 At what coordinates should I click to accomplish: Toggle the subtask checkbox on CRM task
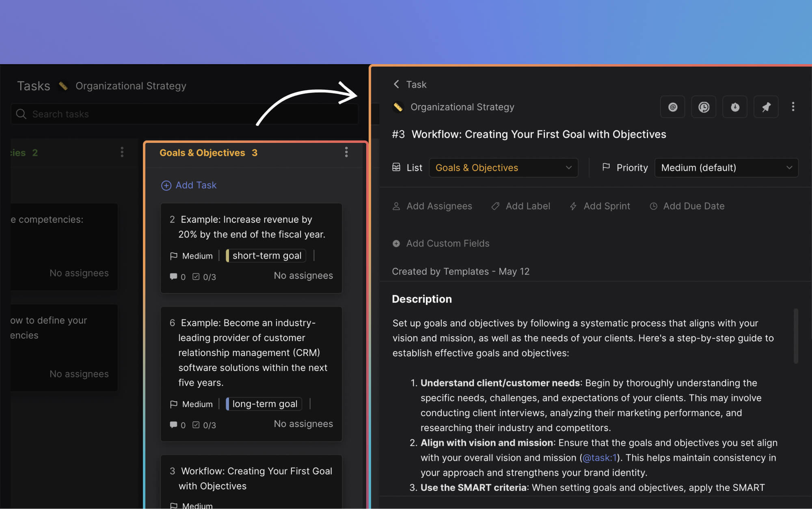coord(197,425)
